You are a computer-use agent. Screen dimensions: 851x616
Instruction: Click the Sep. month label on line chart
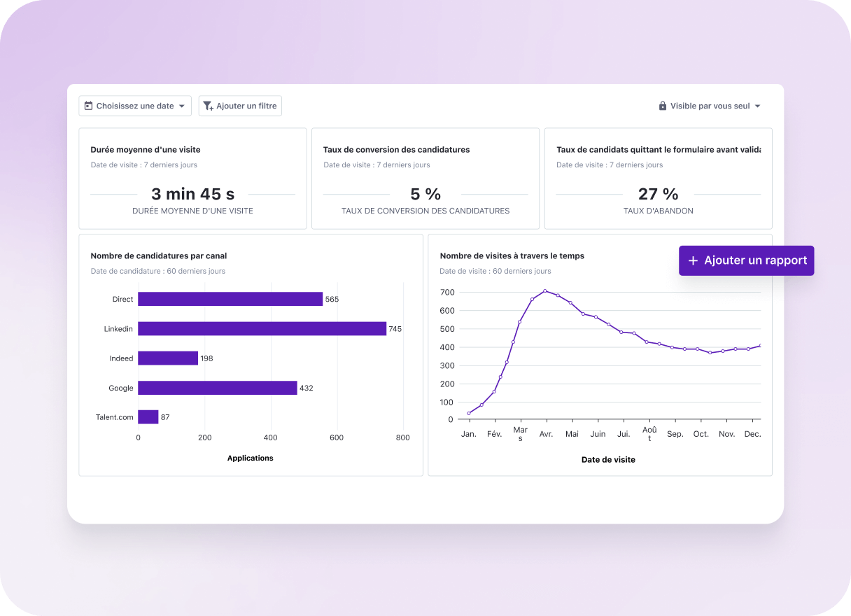click(675, 434)
